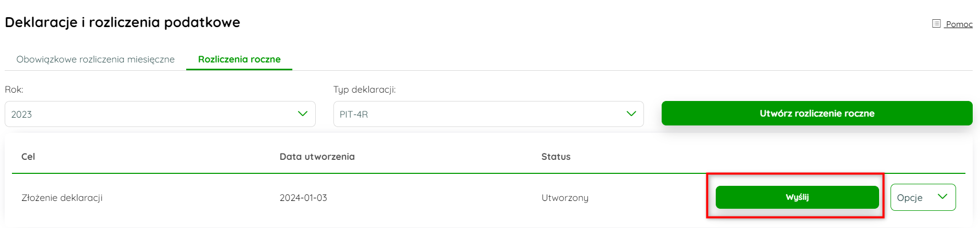Click the Status column header

[x=556, y=157]
